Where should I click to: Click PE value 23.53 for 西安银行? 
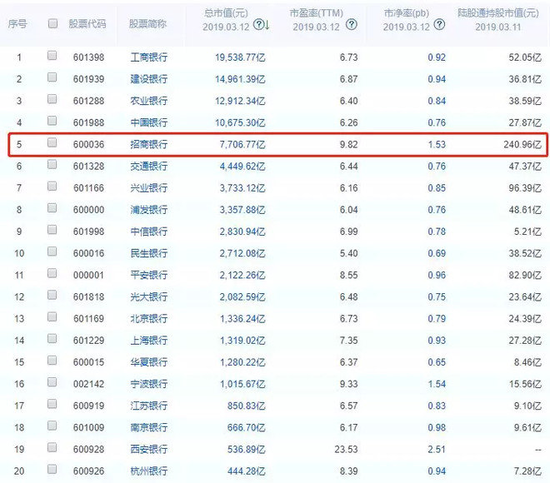pyautogui.click(x=346, y=449)
